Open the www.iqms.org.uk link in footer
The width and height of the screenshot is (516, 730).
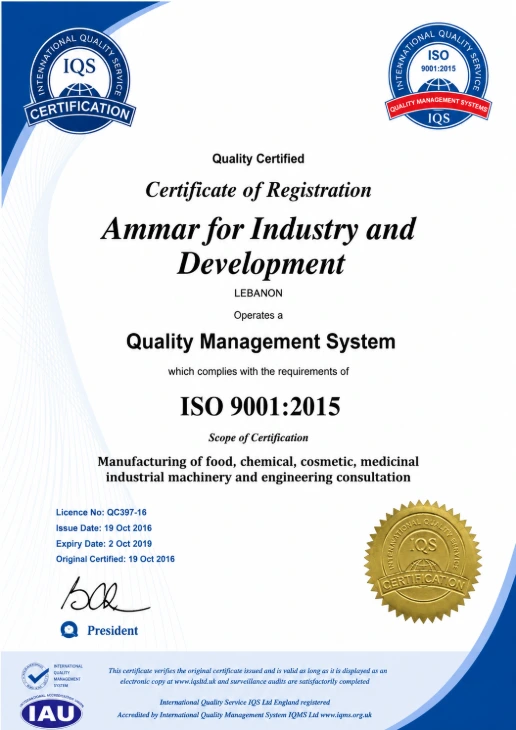coord(346,715)
